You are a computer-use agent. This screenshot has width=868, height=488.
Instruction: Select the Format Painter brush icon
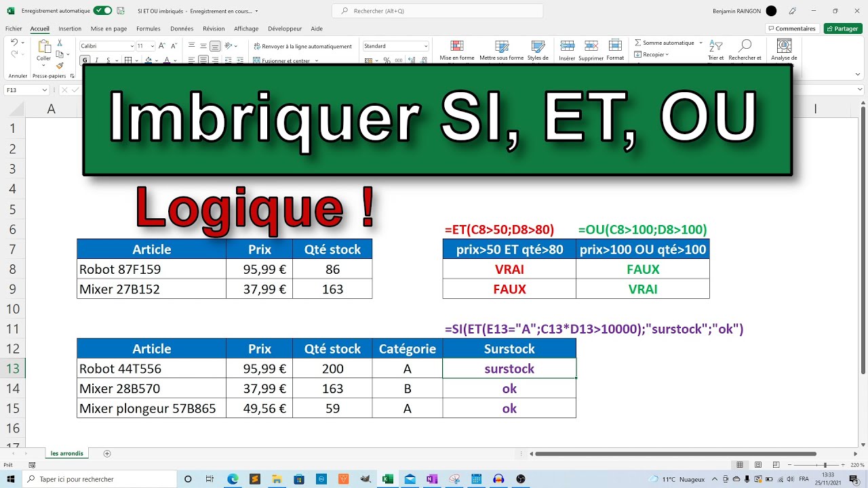click(60, 66)
